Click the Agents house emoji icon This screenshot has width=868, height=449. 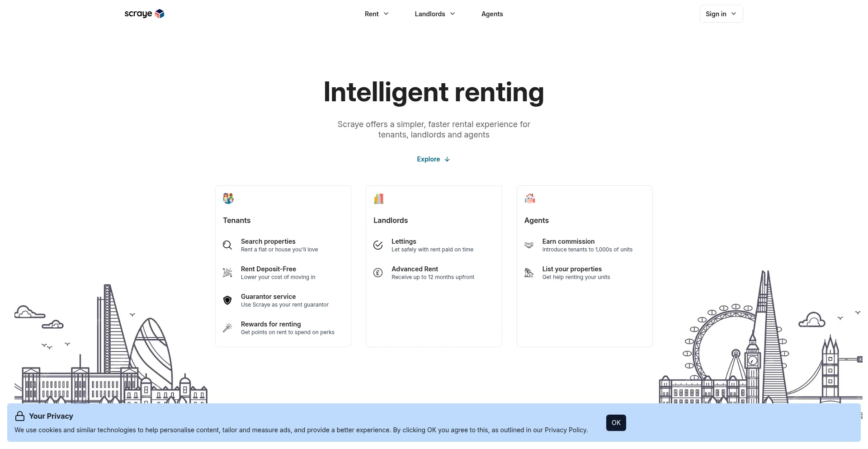click(530, 199)
